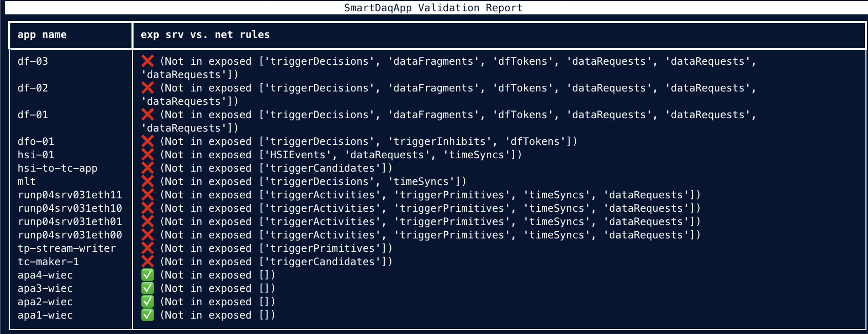The width and height of the screenshot is (868, 334).
Task: Click the green check mark for apa4-wiec
Action: (x=147, y=275)
